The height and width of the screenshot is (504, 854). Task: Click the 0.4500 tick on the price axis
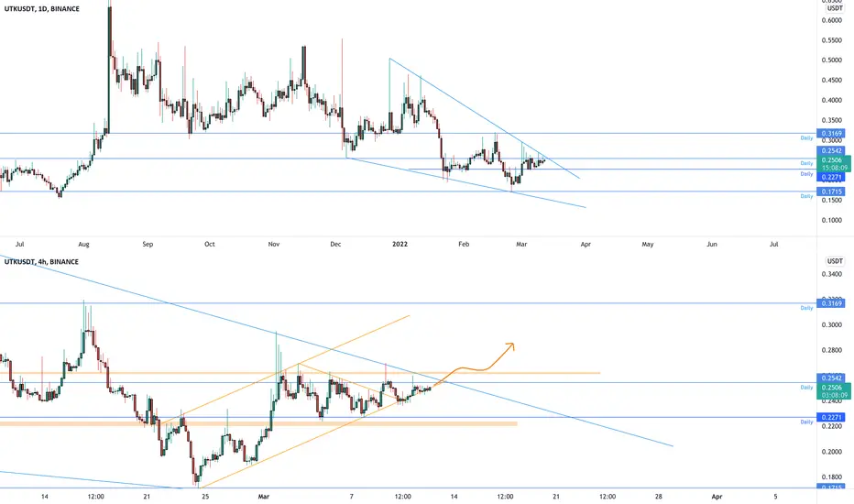tap(831, 80)
